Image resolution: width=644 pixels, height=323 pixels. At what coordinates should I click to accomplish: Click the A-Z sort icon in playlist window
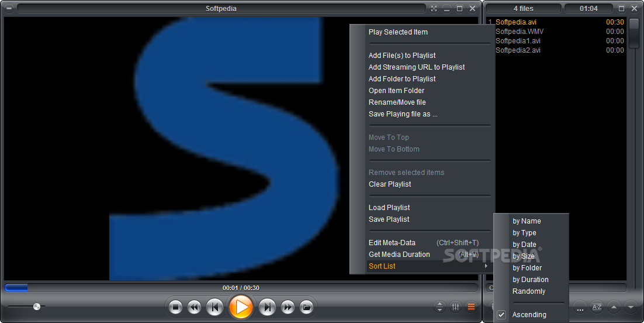597,307
